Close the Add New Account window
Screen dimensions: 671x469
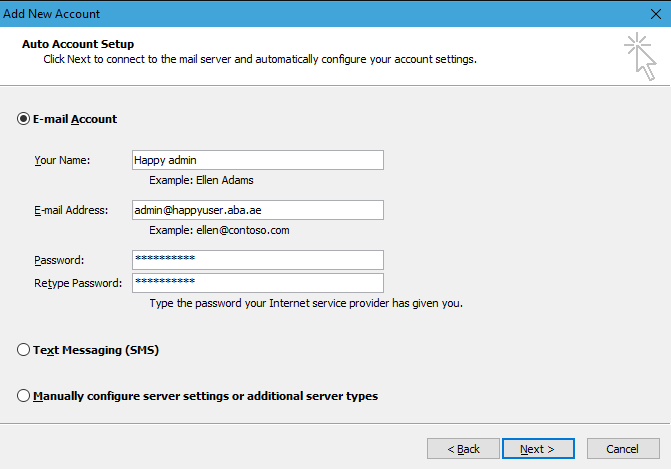pyautogui.click(x=656, y=14)
